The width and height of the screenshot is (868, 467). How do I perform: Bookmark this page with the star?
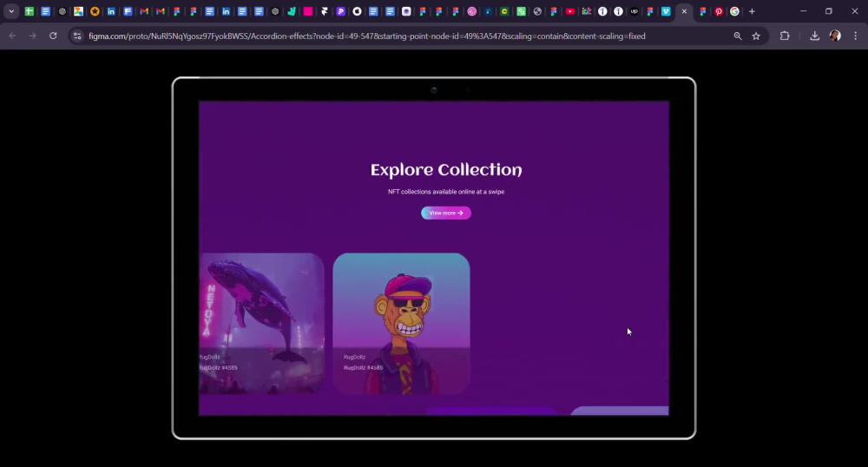pyautogui.click(x=756, y=36)
